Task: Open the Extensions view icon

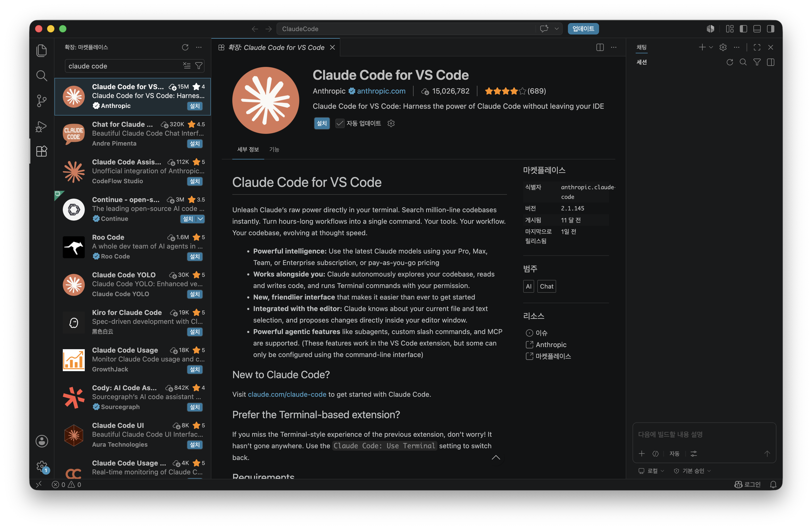Action: point(42,151)
